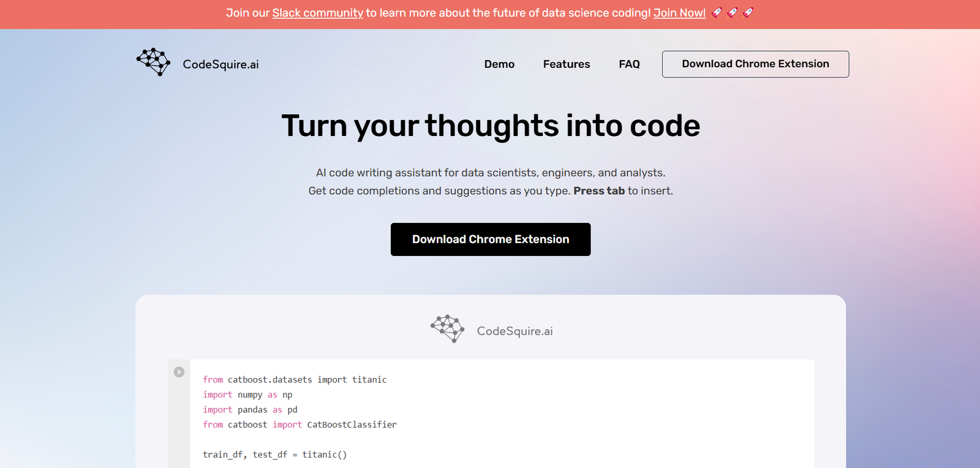
Task: Click the middle rocket emoji in banner
Action: point(733,13)
